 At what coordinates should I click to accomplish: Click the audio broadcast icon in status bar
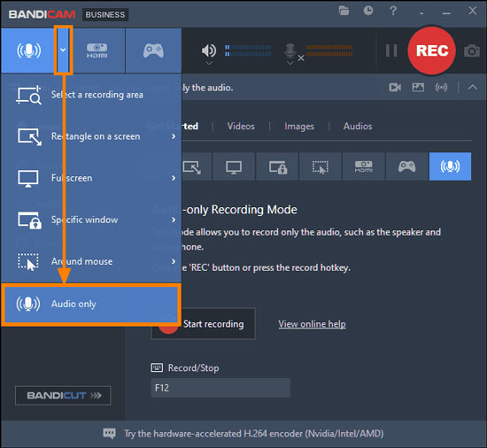pyautogui.click(x=441, y=88)
